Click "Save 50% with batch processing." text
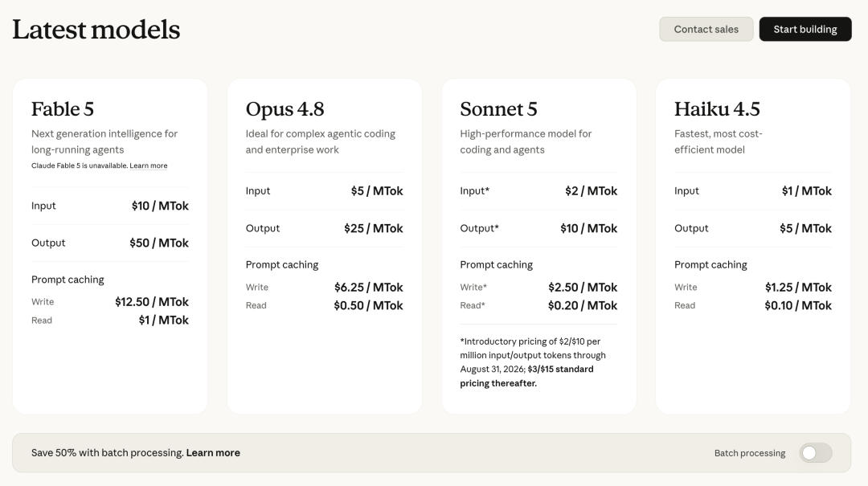This screenshot has height=486, width=868. (x=108, y=453)
